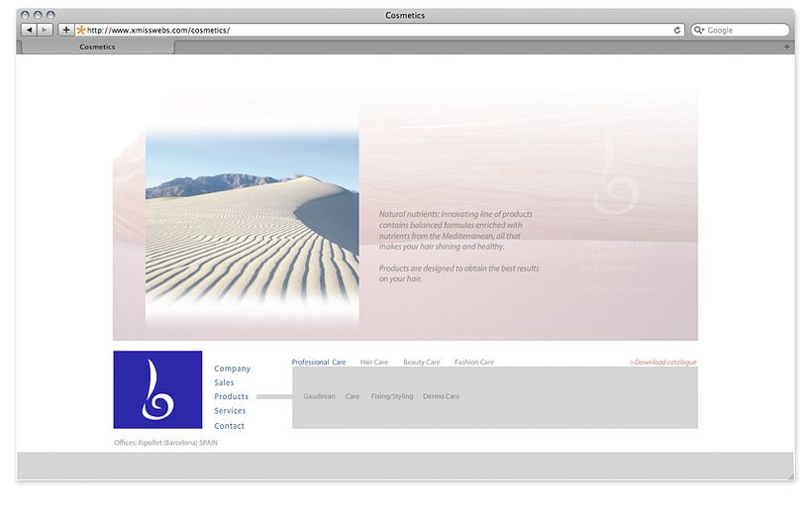Open the Gaudinian product line link
This screenshot has width=812, height=524.
(319, 396)
